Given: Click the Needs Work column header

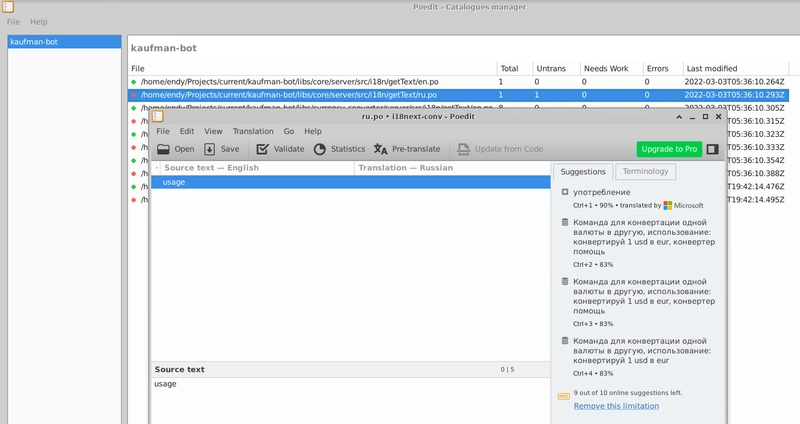Looking at the screenshot, I should click(611, 68).
